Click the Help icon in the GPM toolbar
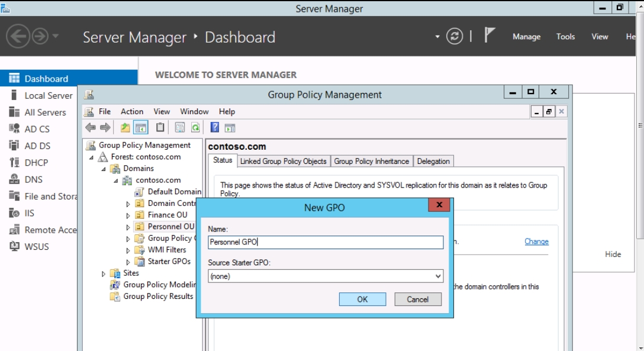The width and height of the screenshot is (644, 351). coord(215,127)
